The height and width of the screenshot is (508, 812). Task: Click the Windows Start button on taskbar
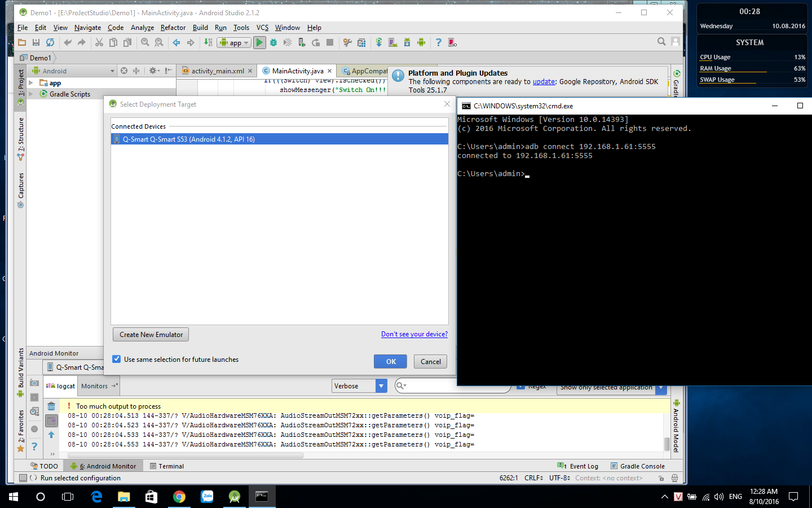tap(14, 497)
